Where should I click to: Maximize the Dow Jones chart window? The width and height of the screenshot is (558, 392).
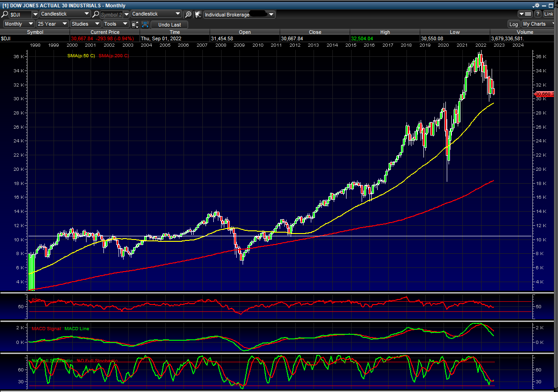tap(552, 5)
